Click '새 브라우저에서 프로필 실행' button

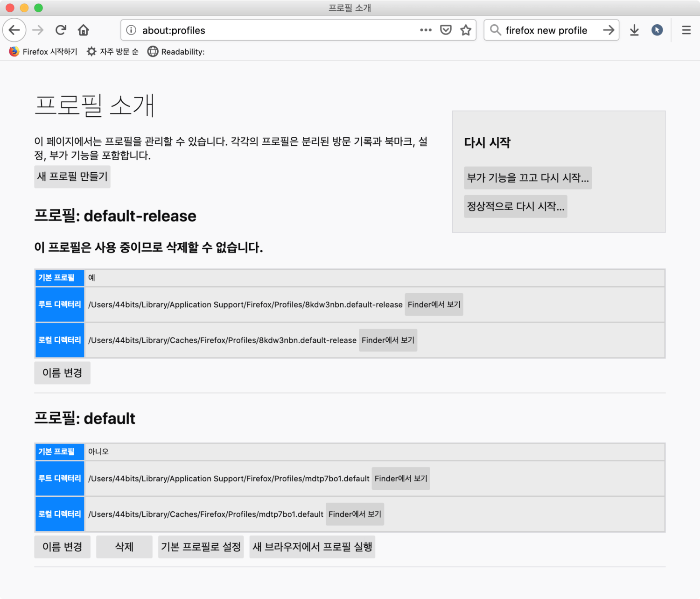click(x=312, y=547)
